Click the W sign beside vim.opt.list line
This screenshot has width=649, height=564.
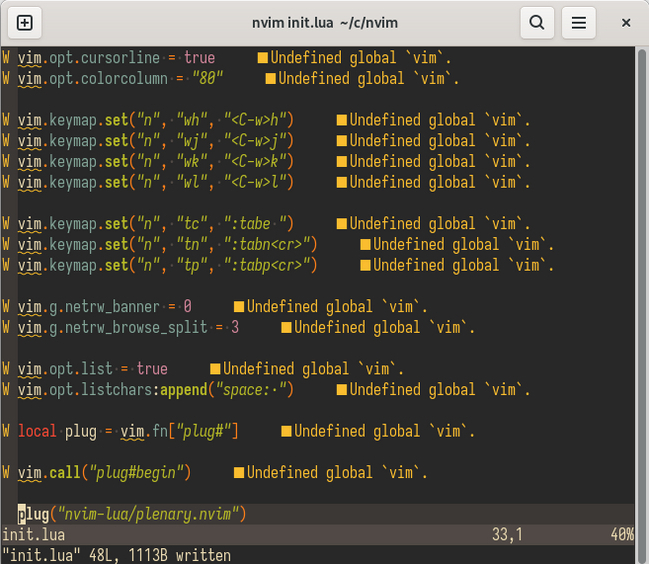pos(6,369)
